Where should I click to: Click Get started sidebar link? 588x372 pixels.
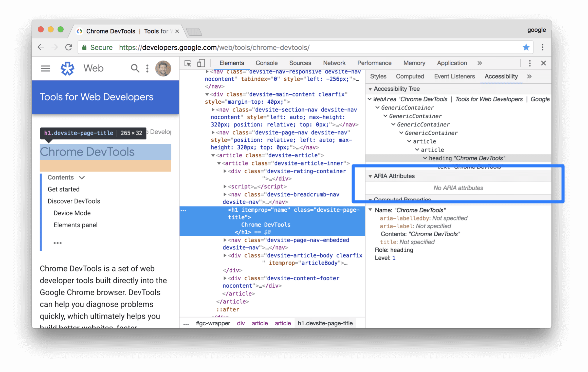pos(63,189)
